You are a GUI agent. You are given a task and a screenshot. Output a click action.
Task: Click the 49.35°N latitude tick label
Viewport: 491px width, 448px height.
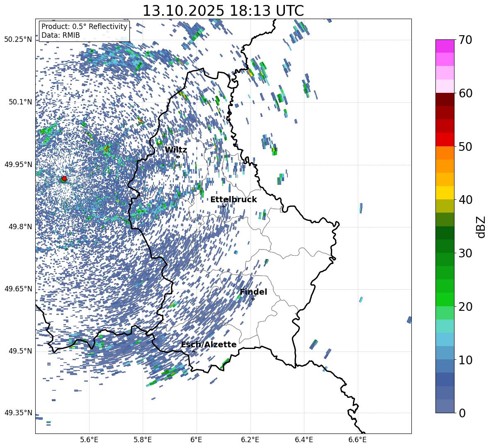pyautogui.click(x=18, y=413)
